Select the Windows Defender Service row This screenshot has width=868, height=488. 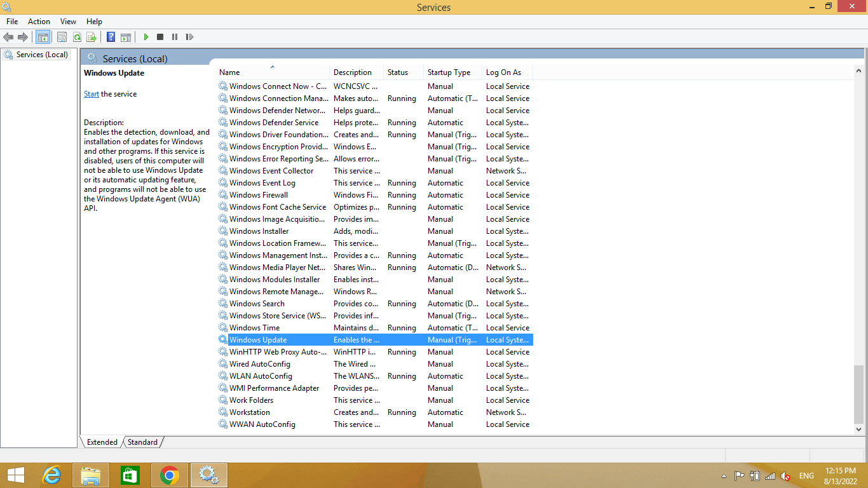tap(375, 123)
